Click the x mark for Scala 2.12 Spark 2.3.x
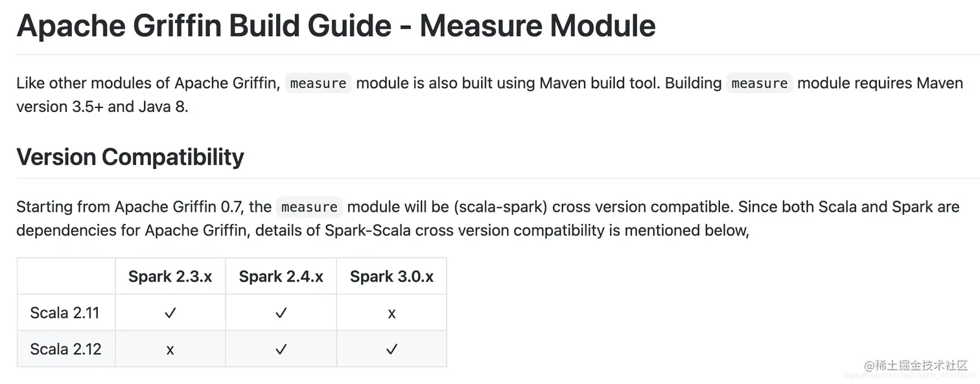The image size is (980, 384). pos(170,350)
